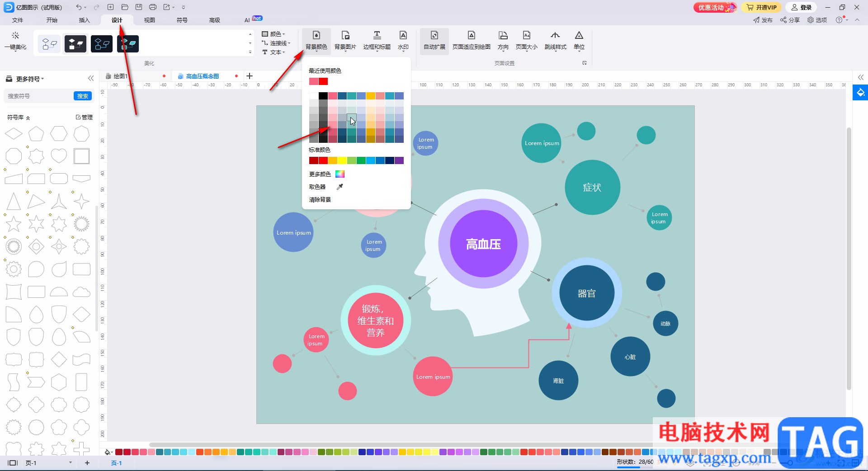Expand the Connector (连接线) dropdown
Viewport: 868px width, 471px height.
tap(277, 43)
